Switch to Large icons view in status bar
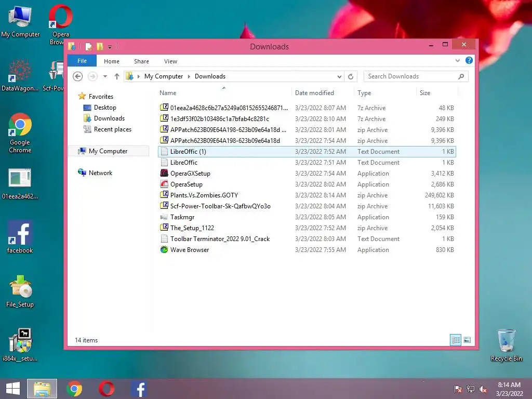Viewport: 532px width, 399px height. 467,340
